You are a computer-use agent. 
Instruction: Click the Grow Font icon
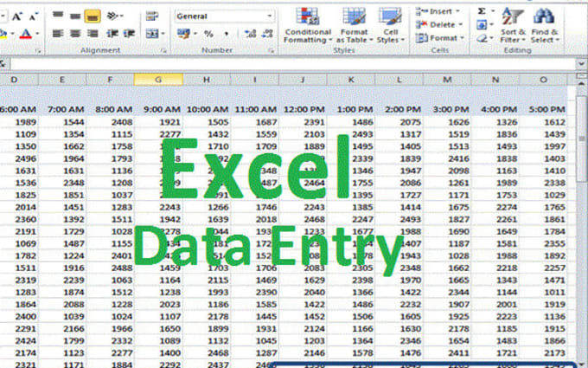[x=17, y=16]
